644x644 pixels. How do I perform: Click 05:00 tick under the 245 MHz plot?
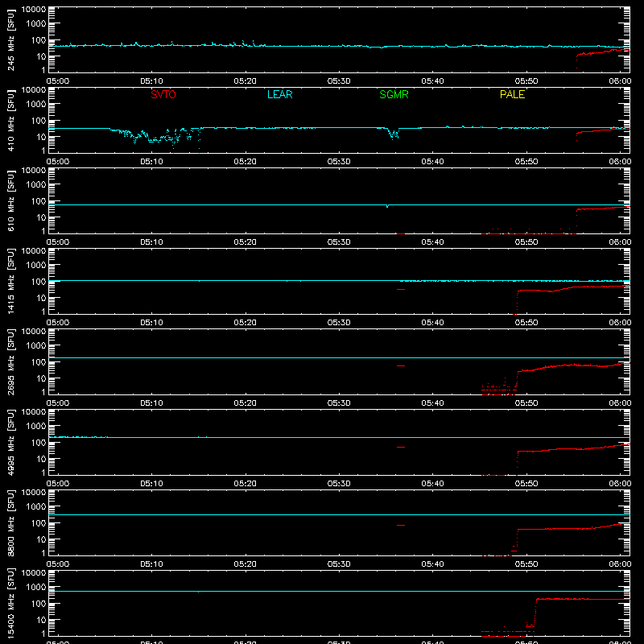coord(57,81)
